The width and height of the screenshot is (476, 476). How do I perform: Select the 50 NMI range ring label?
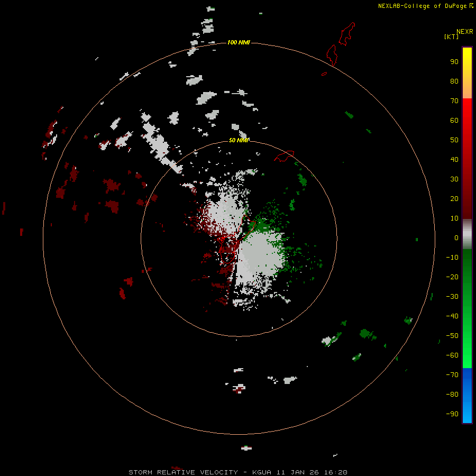[x=239, y=140]
